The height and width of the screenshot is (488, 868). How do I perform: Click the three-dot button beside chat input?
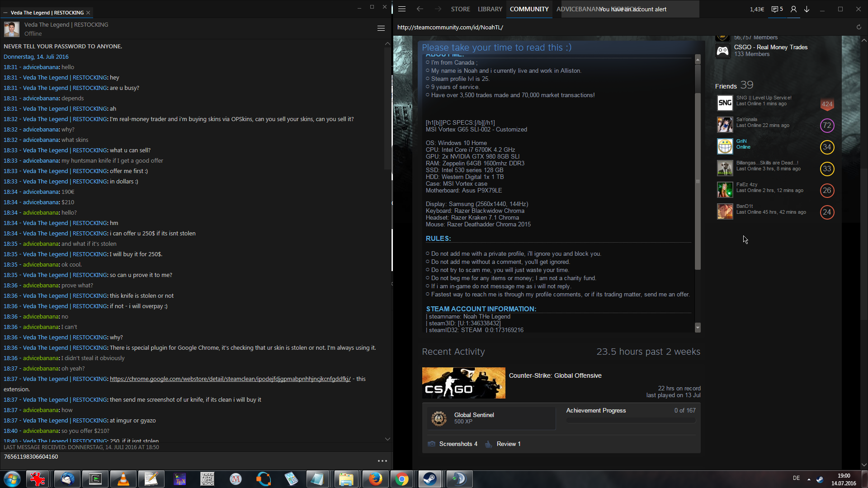coord(382,461)
